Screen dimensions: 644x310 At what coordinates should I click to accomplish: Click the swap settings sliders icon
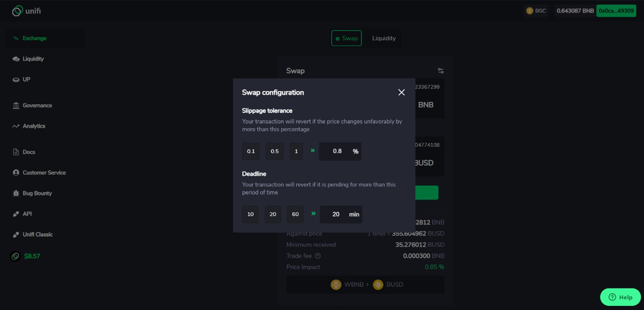[441, 71]
